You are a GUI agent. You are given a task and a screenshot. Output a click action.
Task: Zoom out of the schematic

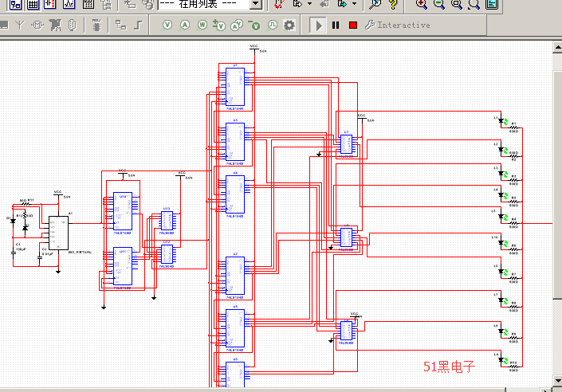(x=439, y=4)
